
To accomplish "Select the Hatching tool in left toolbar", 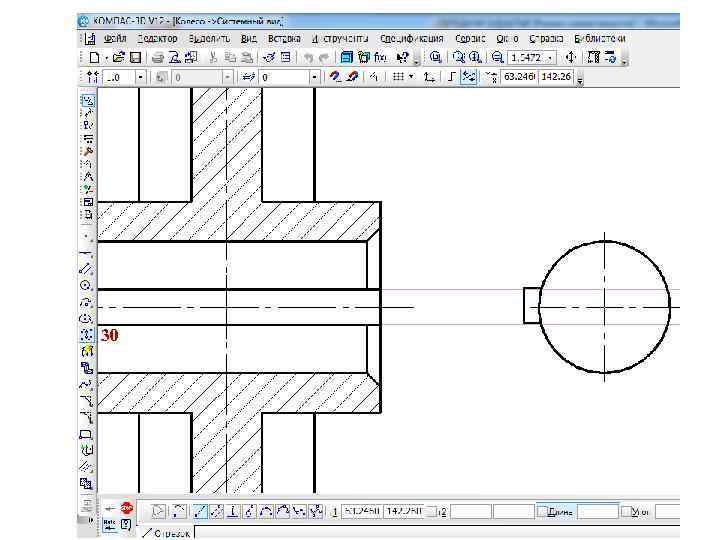I will point(87,465).
